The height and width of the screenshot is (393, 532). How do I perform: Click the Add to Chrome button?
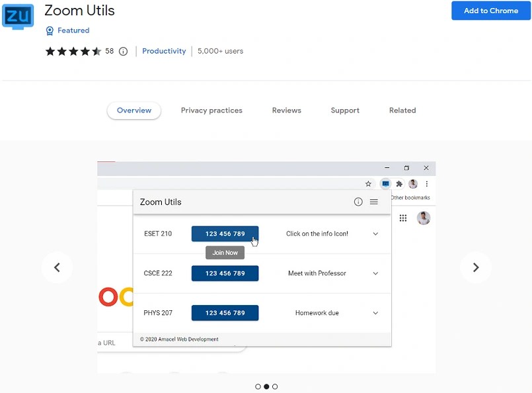(490, 11)
